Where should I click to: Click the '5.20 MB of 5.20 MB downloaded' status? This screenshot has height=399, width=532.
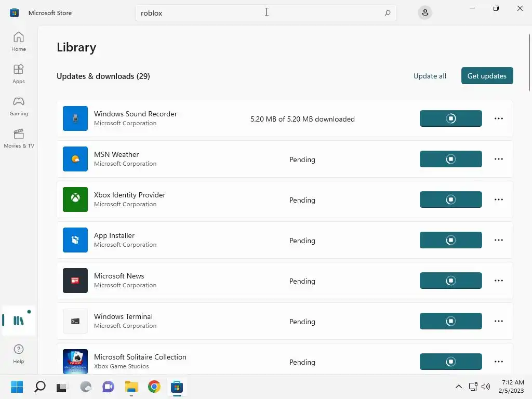point(303,119)
